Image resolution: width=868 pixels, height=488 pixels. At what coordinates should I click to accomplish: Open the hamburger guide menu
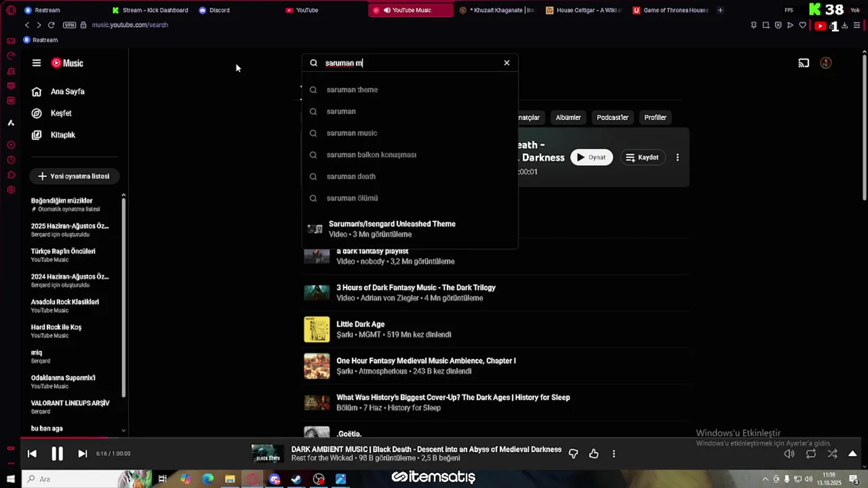(37, 63)
